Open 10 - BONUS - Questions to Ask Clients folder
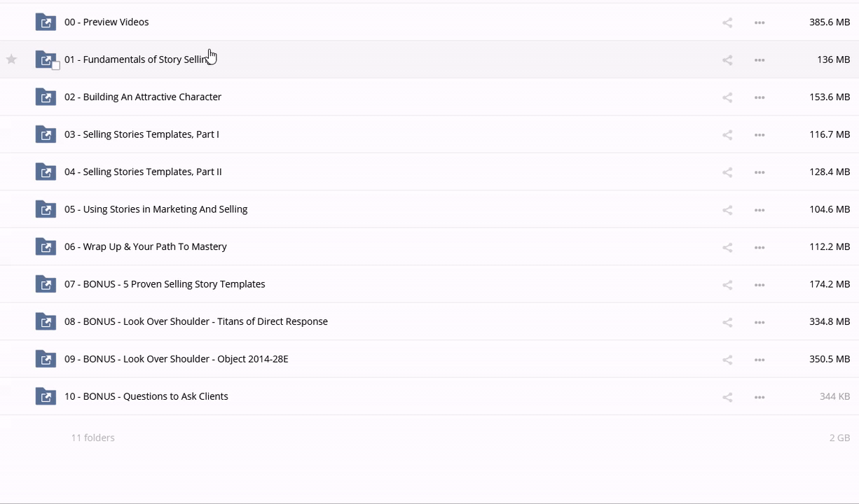 (146, 396)
